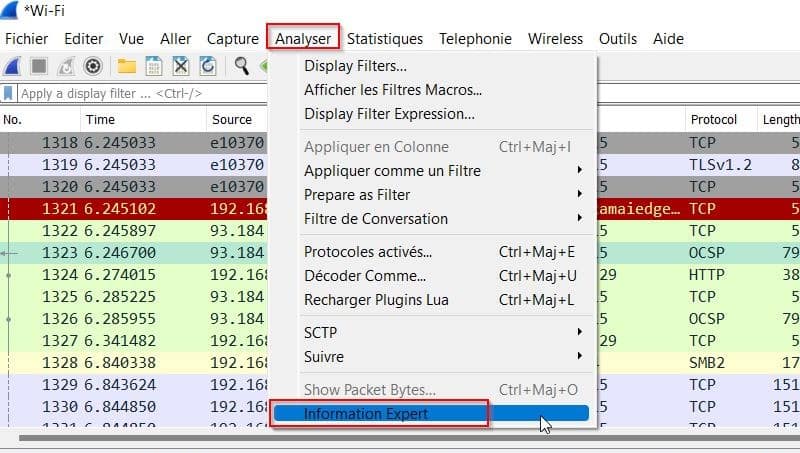Screen dimensions: 800x453
Task: Open the Vue menu
Action: pos(131,39)
